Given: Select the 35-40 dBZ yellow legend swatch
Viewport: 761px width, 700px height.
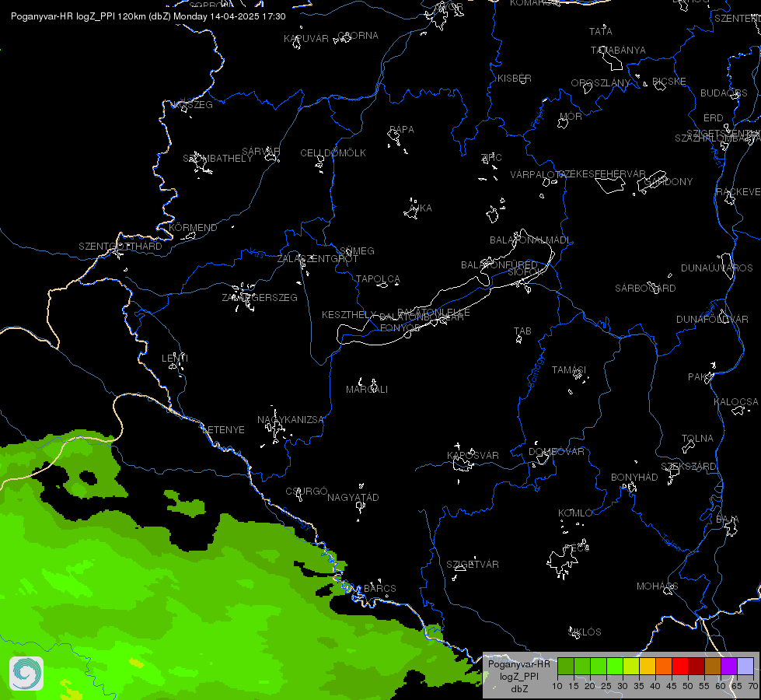Looking at the screenshot, I should pyautogui.click(x=648, y=667).
